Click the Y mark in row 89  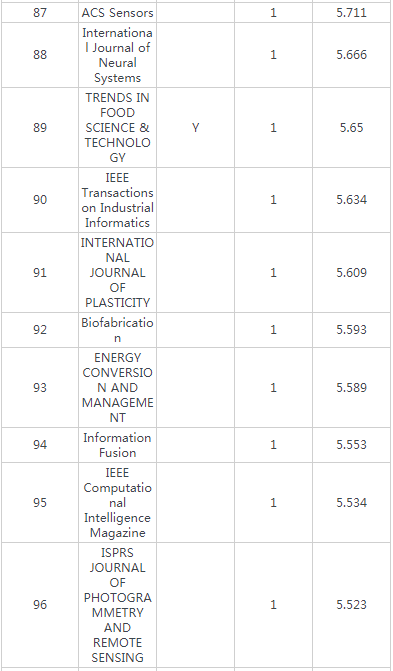coord(195,128)
